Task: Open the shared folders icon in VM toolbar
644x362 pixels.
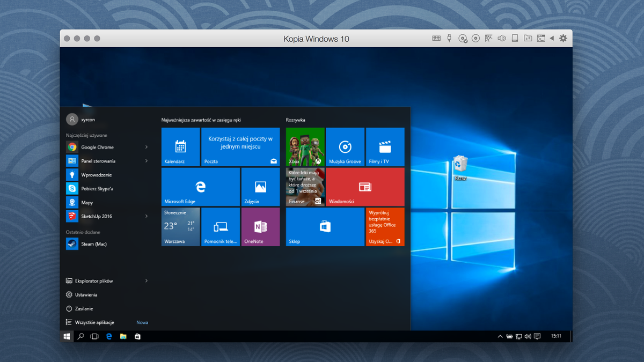Action: tap(528, 39)
